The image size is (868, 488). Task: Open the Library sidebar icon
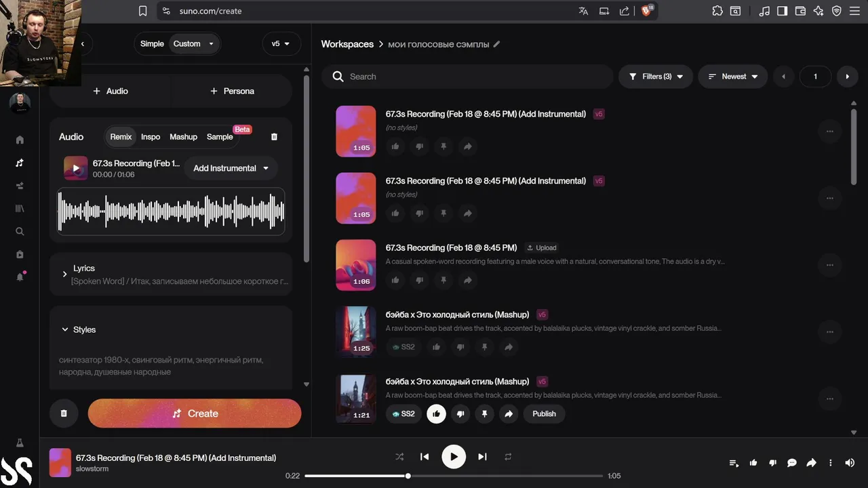(20, 209)
